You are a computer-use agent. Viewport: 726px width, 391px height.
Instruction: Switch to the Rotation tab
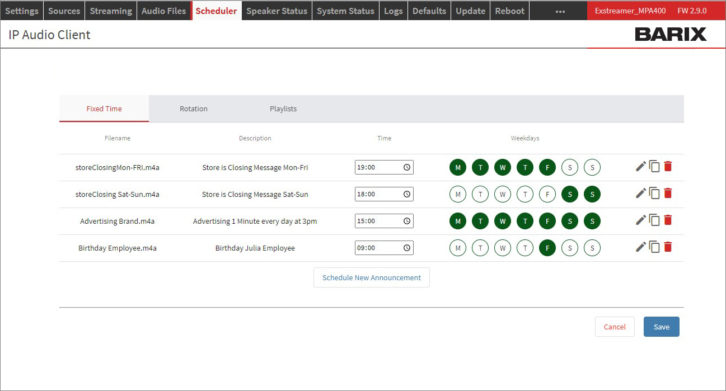pyautogui.click(x=194, y=109)
